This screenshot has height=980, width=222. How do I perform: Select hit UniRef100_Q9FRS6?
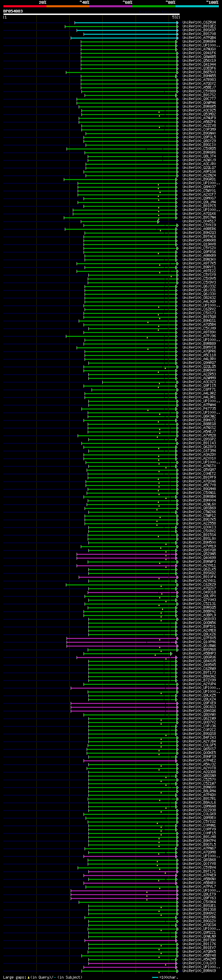[x=199, y=252]
